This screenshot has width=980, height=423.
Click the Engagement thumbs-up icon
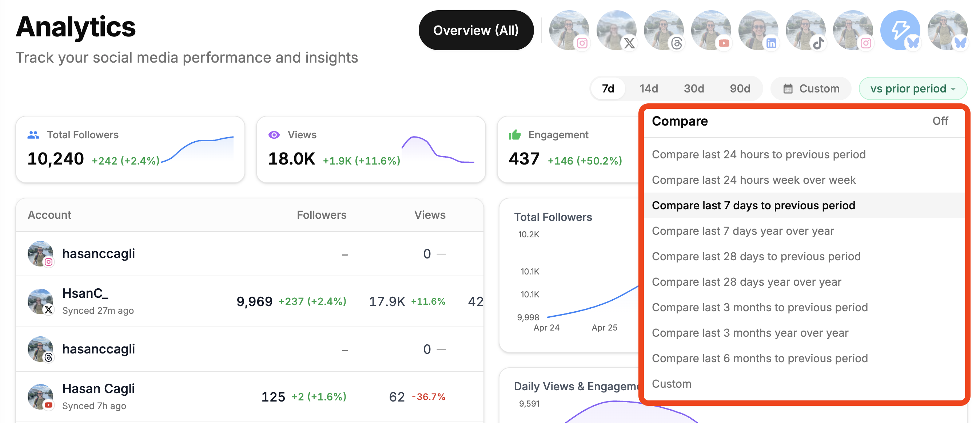point(515,135)
